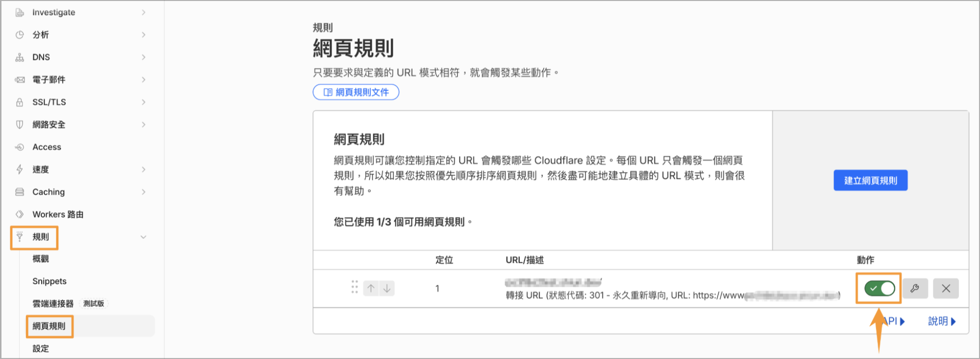This screenshot has height=359, width=980.
Task: Click the SSL/TLS lock icon
Action: pyautogui.click(x=20, y=102)
